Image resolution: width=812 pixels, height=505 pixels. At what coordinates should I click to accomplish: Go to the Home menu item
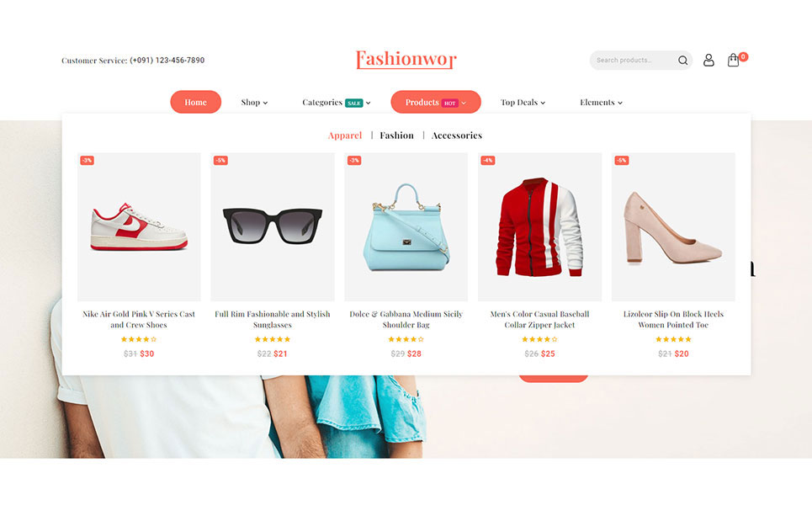pos(196,102)
